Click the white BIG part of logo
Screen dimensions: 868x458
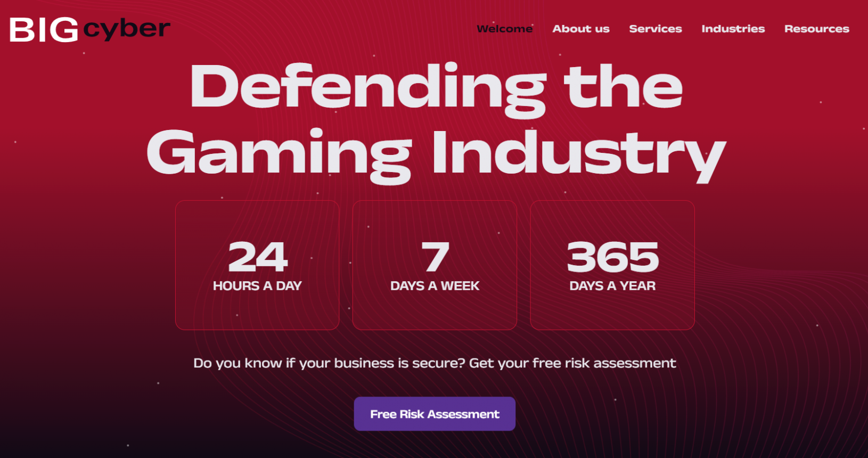[44, 30]
